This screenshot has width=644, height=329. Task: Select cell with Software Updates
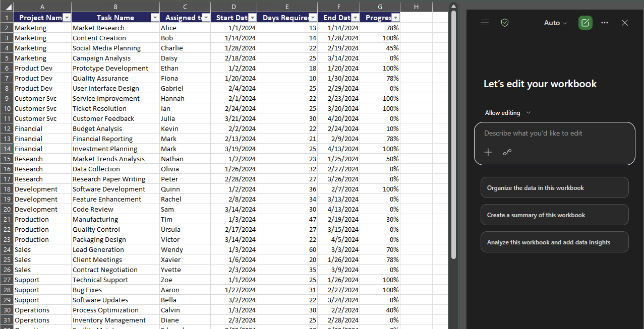pyautogui.click(x=115, y=300)
